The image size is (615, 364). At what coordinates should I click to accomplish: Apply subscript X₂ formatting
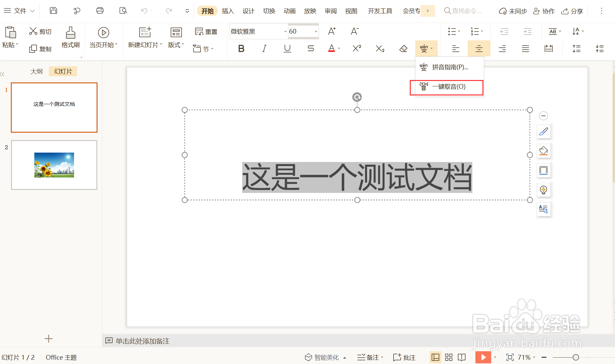point(380,49)
